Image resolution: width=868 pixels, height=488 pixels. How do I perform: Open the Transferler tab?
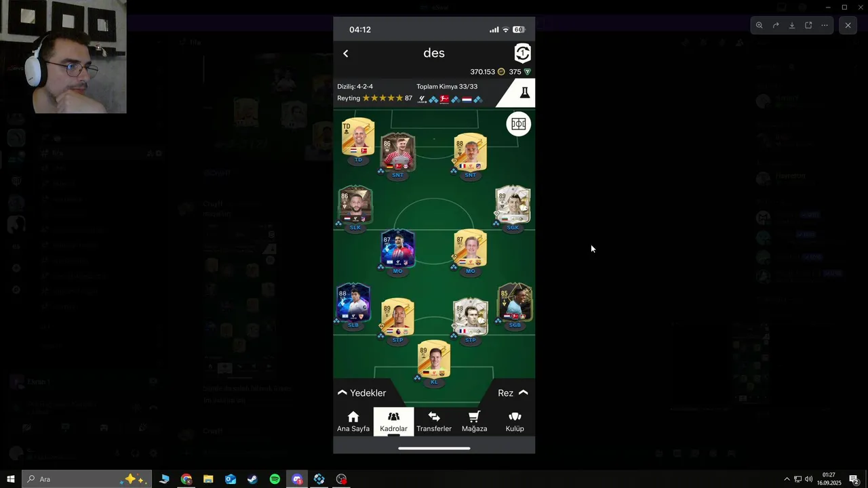tap(434, 422)
